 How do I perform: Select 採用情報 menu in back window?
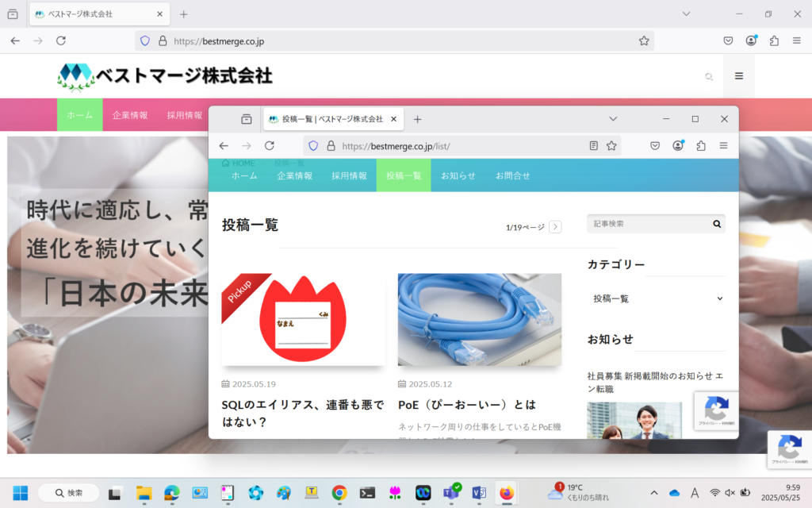coord(184,115)
